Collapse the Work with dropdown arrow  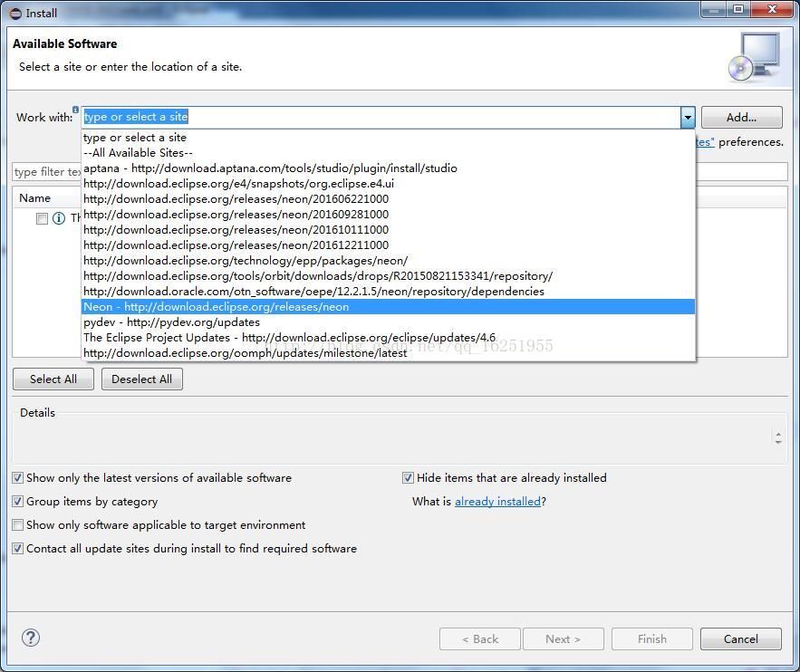[x=688, y=117]
